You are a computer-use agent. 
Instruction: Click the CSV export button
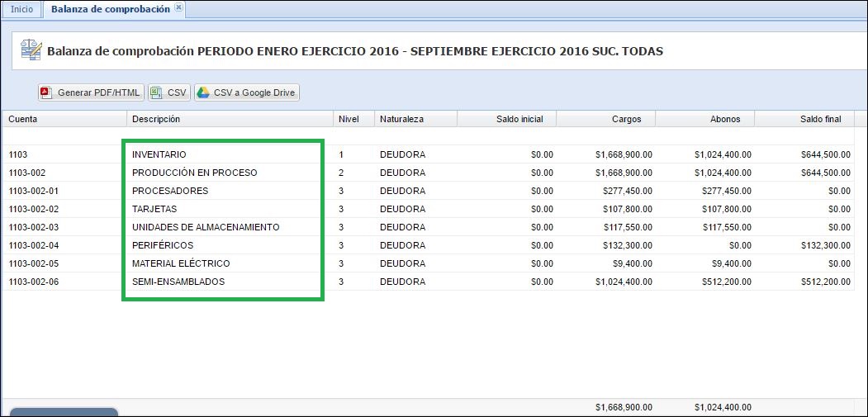tap(169, 92)
